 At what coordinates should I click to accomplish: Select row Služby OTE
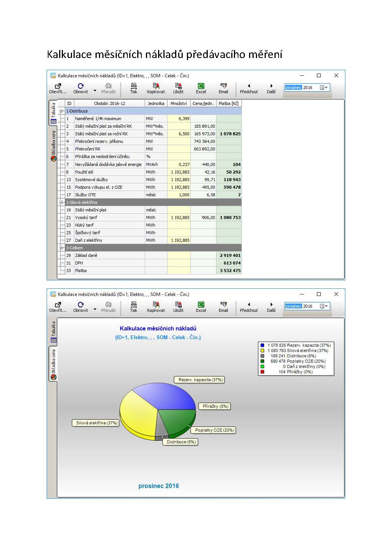(x=153, y=195)
